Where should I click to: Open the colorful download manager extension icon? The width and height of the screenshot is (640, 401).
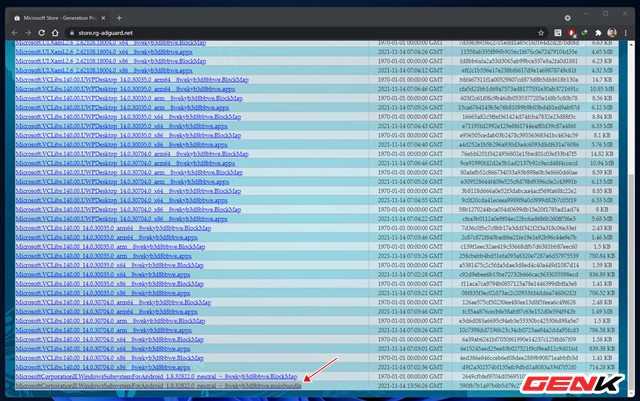click(x=584, y=33)
